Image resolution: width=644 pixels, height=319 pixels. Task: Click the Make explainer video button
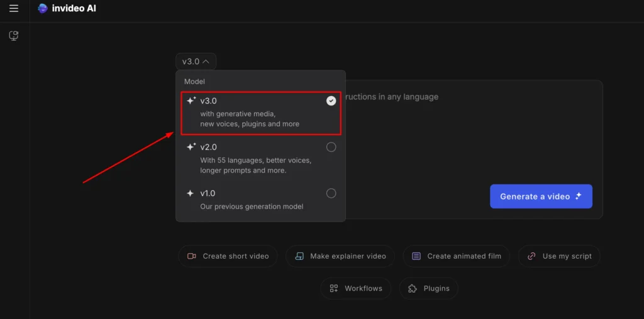click(340, 256)
